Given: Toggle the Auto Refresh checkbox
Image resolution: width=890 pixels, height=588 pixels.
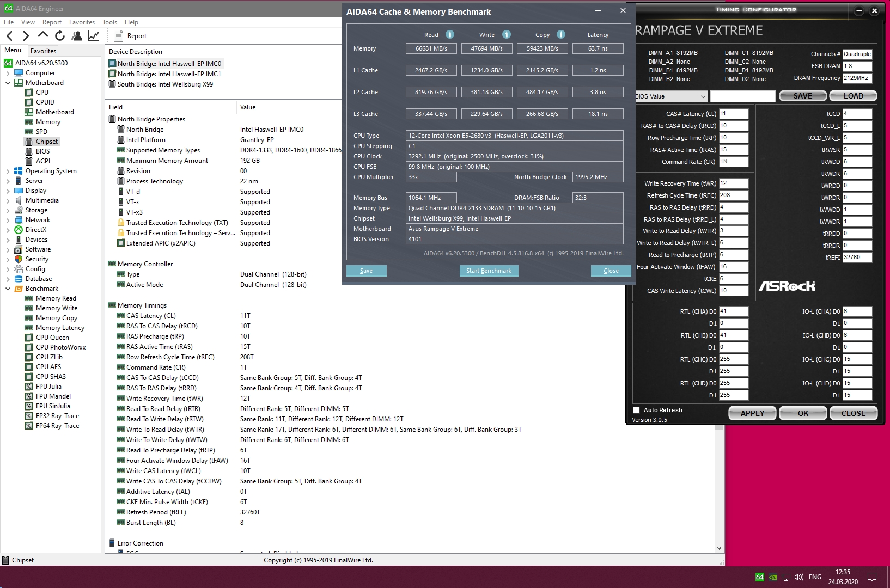Looking at the screenshot, I should pyautogui.click(x=636, y=411).
